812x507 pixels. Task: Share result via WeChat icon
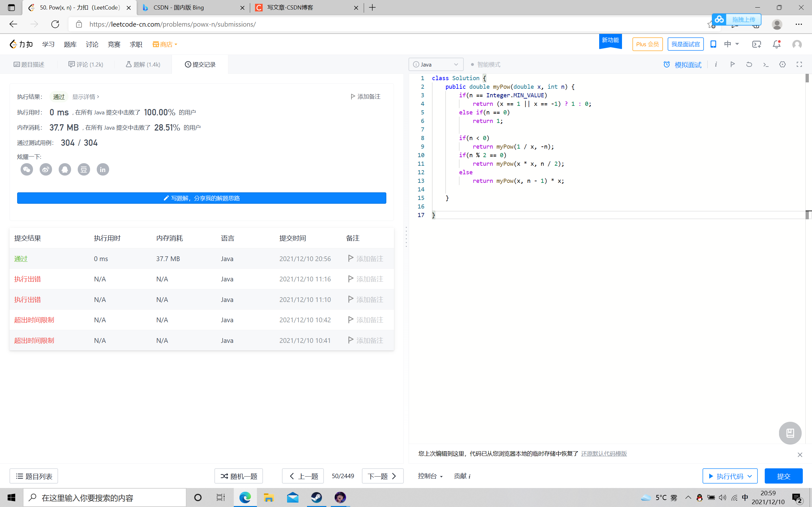point(27,169)
